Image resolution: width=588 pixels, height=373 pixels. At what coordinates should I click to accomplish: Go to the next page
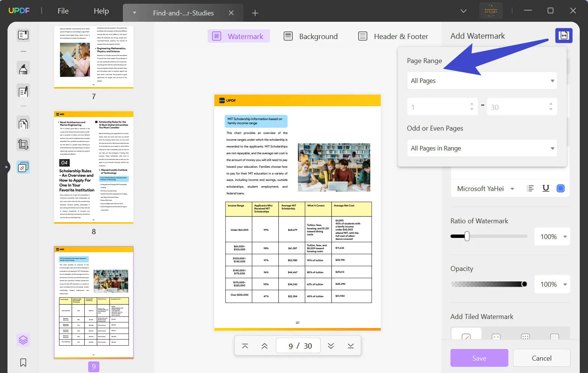coord(331,346)
